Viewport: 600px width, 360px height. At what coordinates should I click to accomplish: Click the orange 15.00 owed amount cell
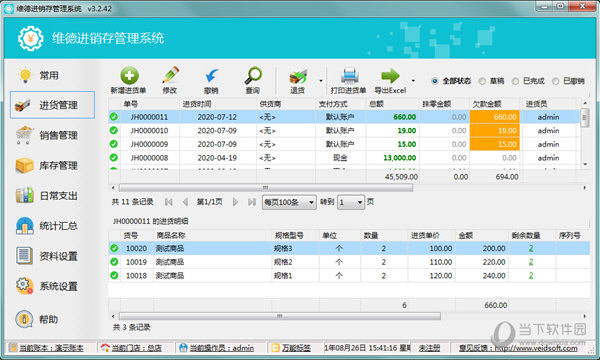click(494, 144)
